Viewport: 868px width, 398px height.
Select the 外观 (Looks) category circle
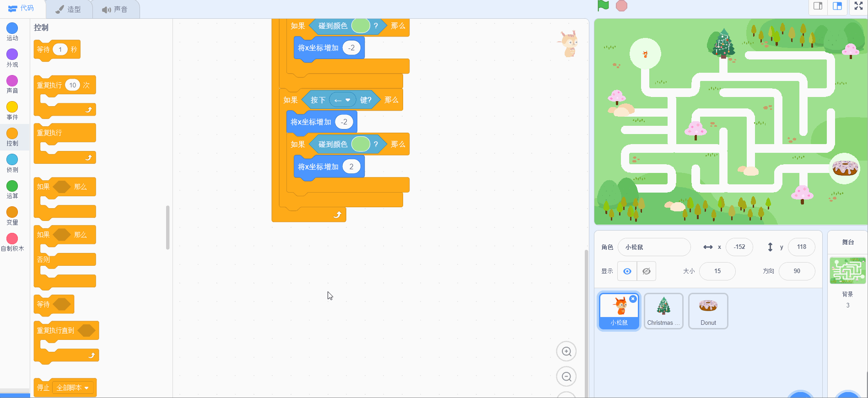[x=12, y=54]
